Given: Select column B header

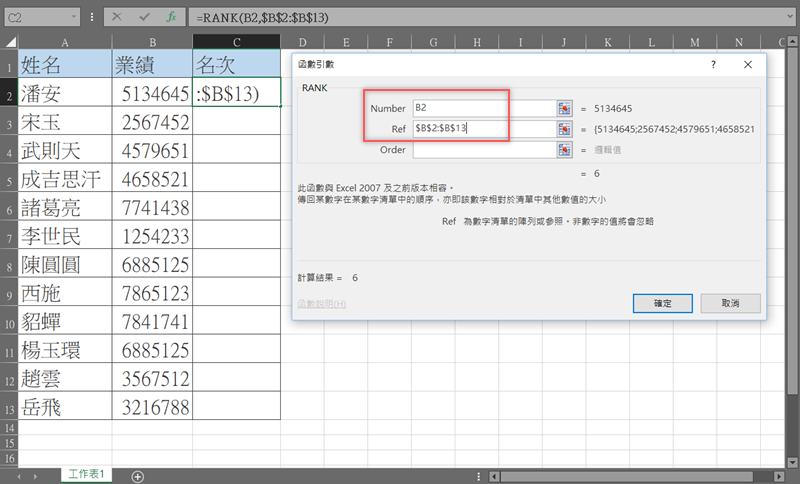Looking at the screenshot, I should (152, 41).
